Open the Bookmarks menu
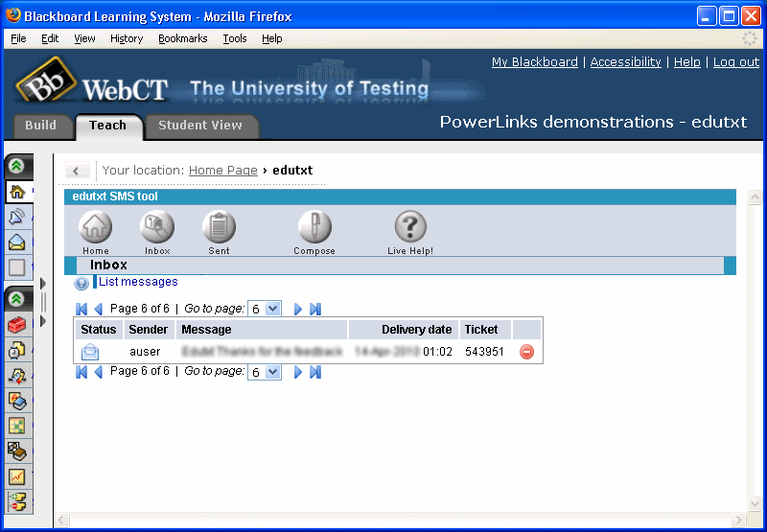 [x=183, y=38]
